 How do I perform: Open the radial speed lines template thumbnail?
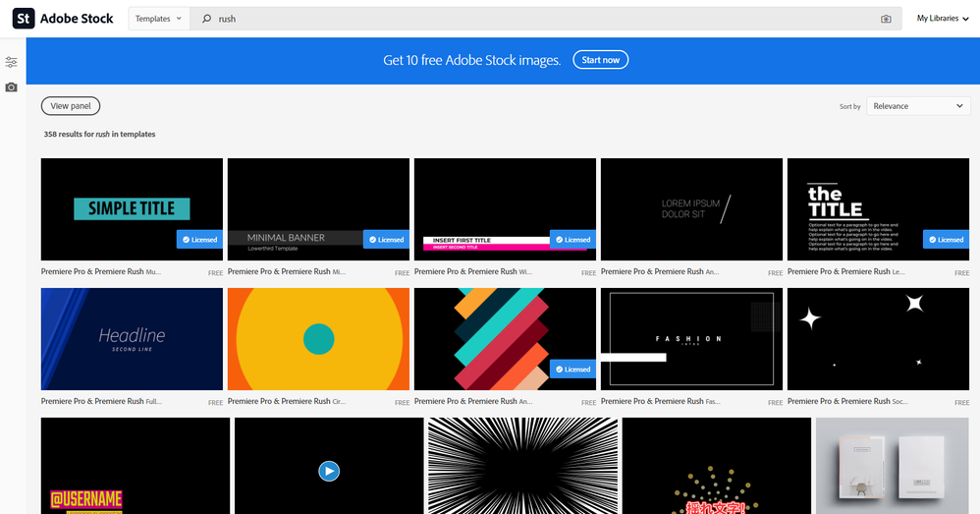(x=523, y=466)
